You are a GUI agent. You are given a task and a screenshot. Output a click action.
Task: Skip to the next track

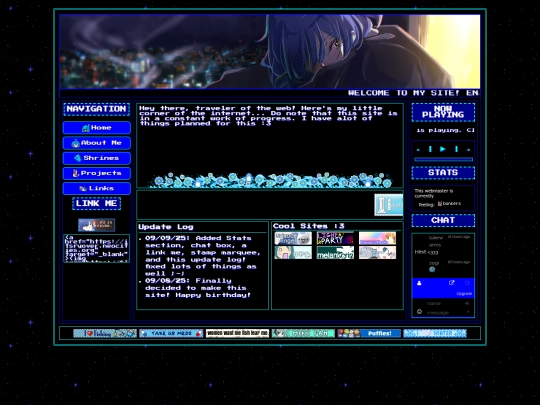456,149
